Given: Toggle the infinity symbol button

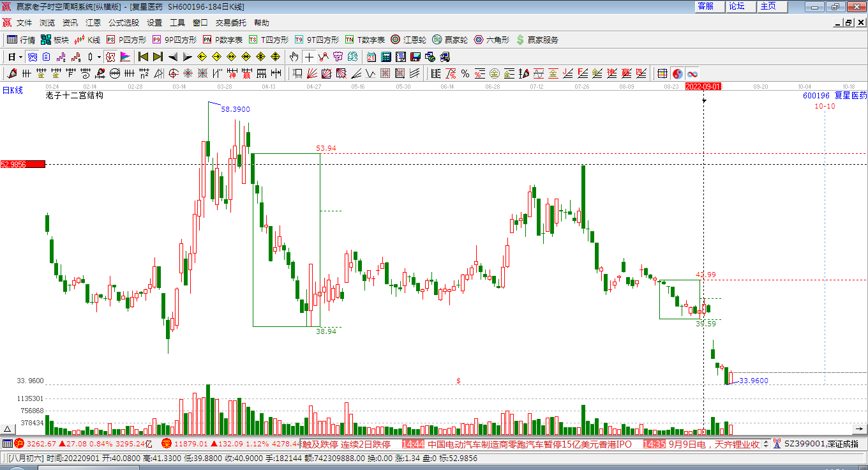Looking at the screenshot, I should click(692, 73).
